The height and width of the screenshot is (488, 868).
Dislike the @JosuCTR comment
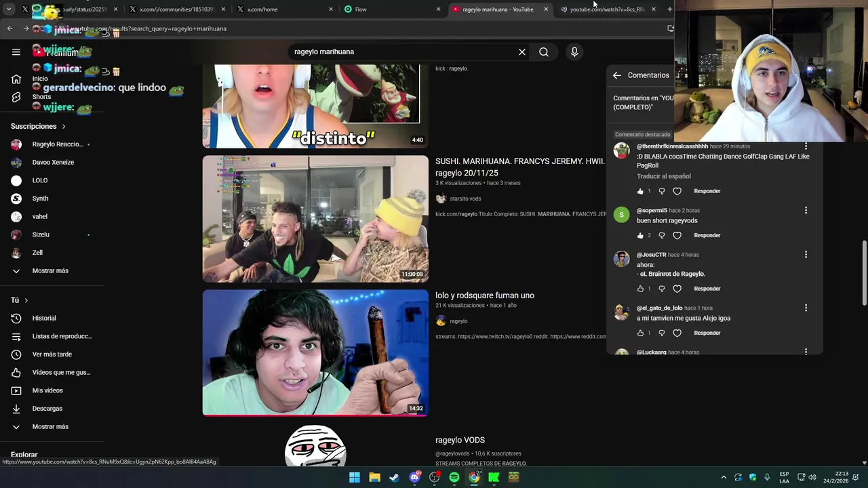(662, 289)
